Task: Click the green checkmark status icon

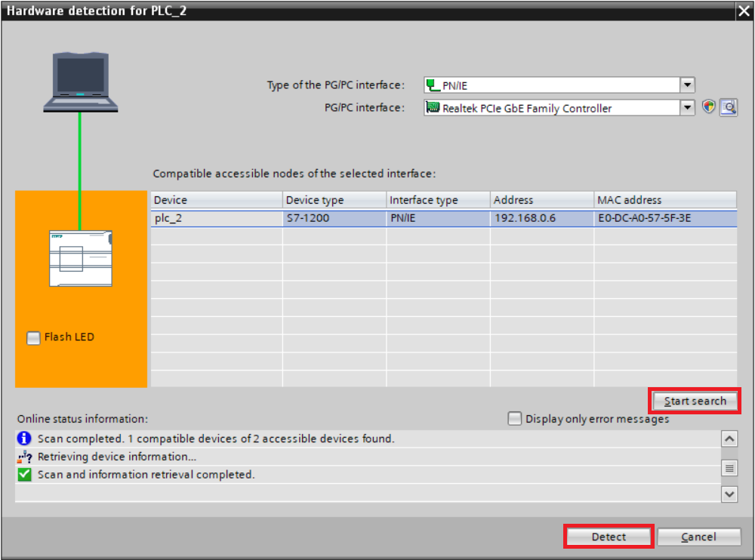Action: (25, 475)
